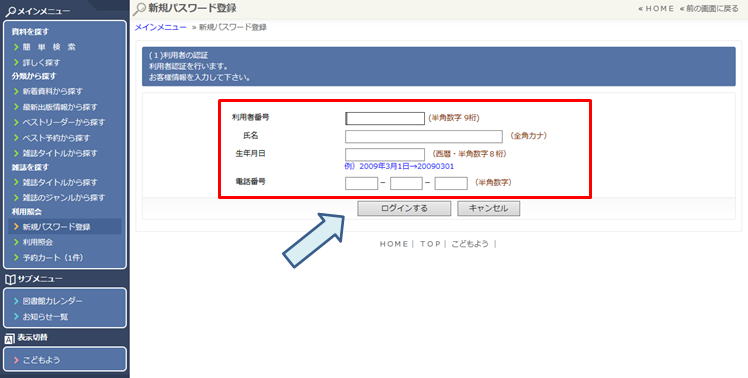
Task: Click the middle 電話番号 box
Action: (x=406, y=183)
